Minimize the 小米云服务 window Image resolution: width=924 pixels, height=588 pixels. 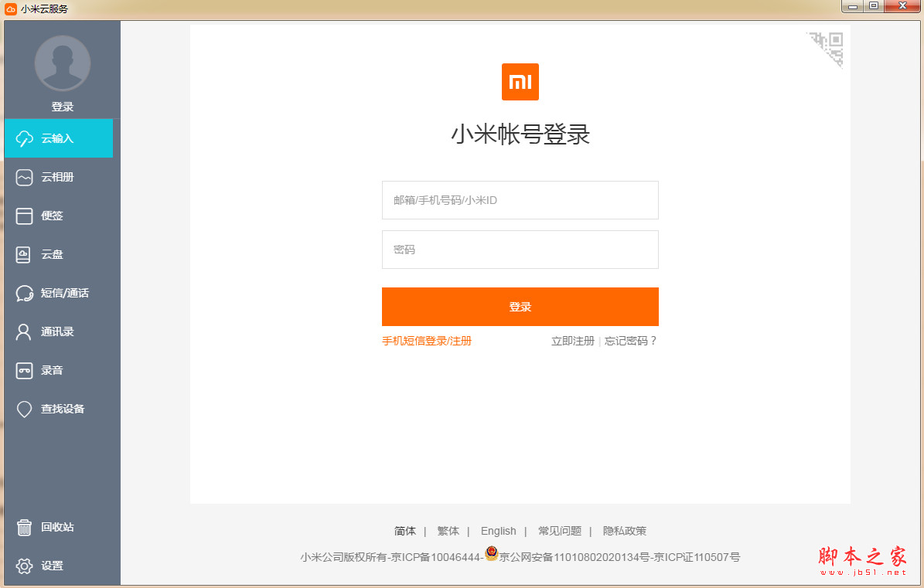coord(852,6)
